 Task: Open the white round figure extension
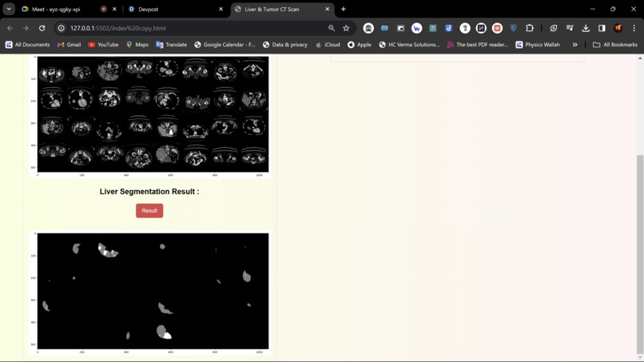tap(465, 28)
